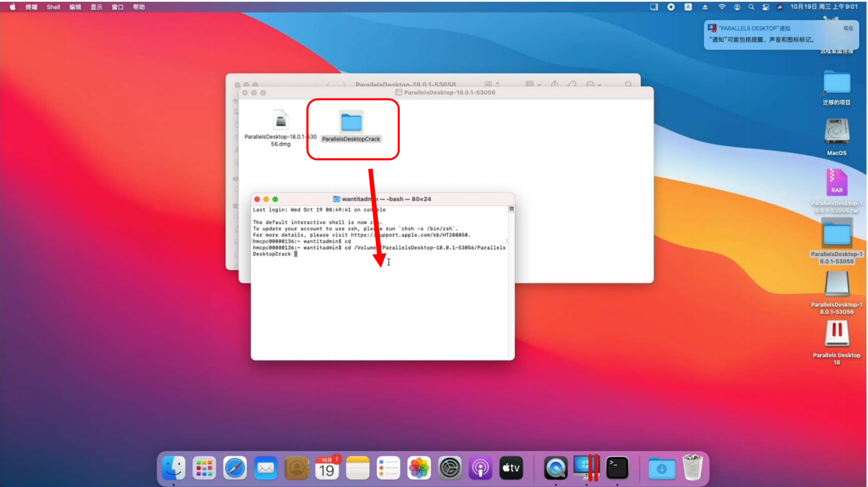The width and height of the screenshot is (868, 487).
Task: Open group-by dropdown in rear Finder toolbar
Action: click(533, 84)
